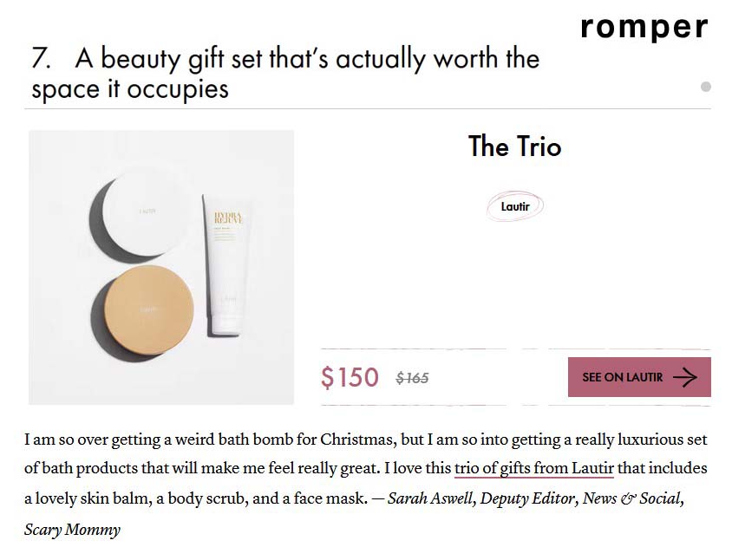Click the "space it occupies" heading line
The image size is (732, 560).
(130, 89)
